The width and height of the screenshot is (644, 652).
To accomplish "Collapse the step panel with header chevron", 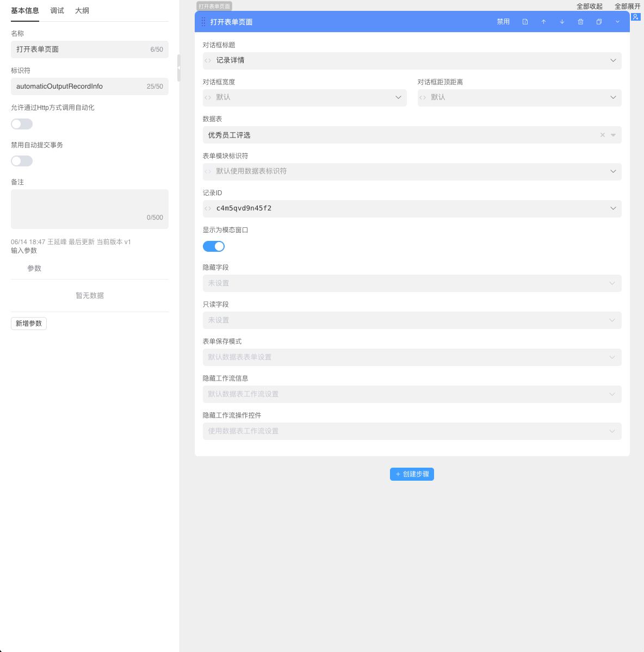I will tap(617, 22).
